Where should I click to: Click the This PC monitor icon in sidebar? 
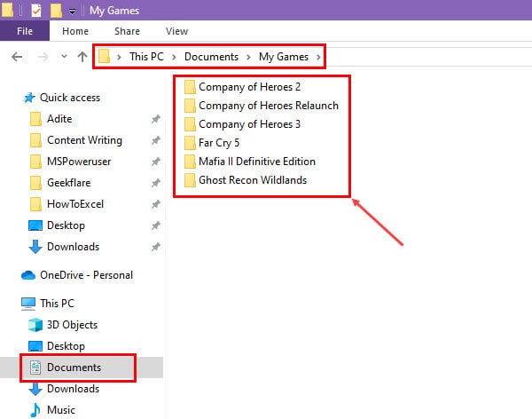coord(28,304)
